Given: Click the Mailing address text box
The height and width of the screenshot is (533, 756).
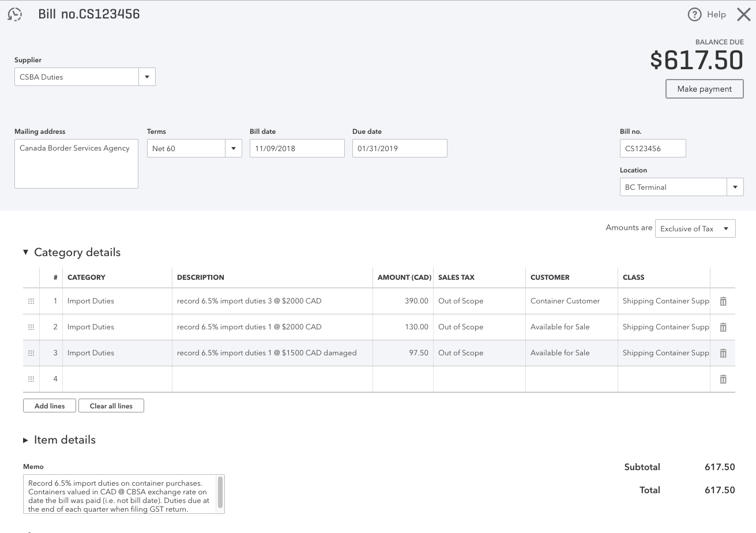Looking at the screenshot, I should click(76, 164).
